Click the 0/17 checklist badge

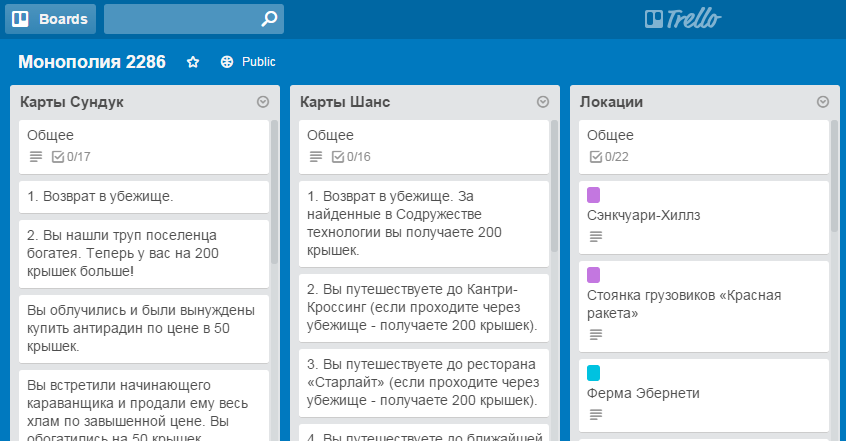pyautogui.click(x=71, y=157)
